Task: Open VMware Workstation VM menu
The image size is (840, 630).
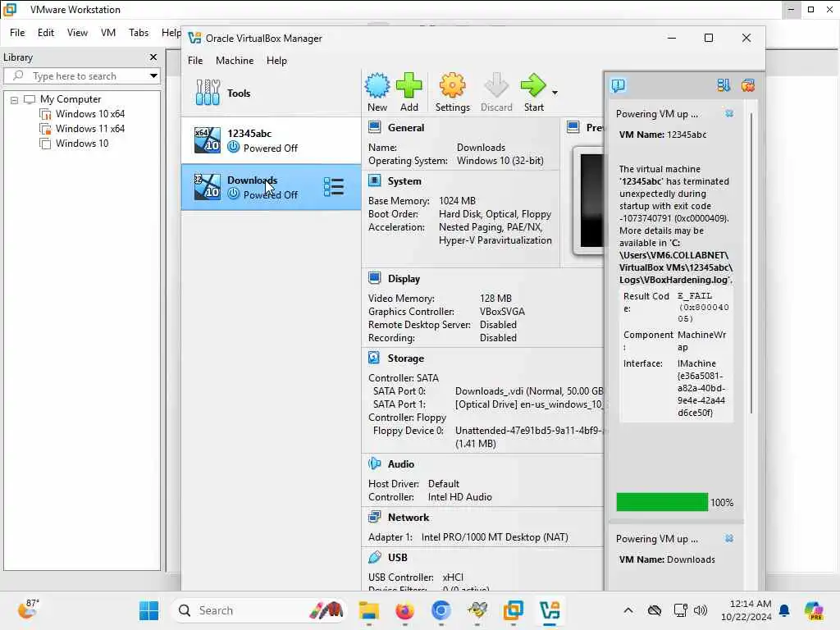Action: (x=108, y=33)
